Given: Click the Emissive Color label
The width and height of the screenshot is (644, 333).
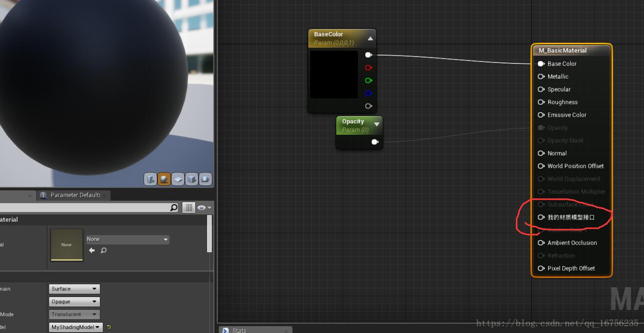Looking at the screenshot, I should click(567, 115).
